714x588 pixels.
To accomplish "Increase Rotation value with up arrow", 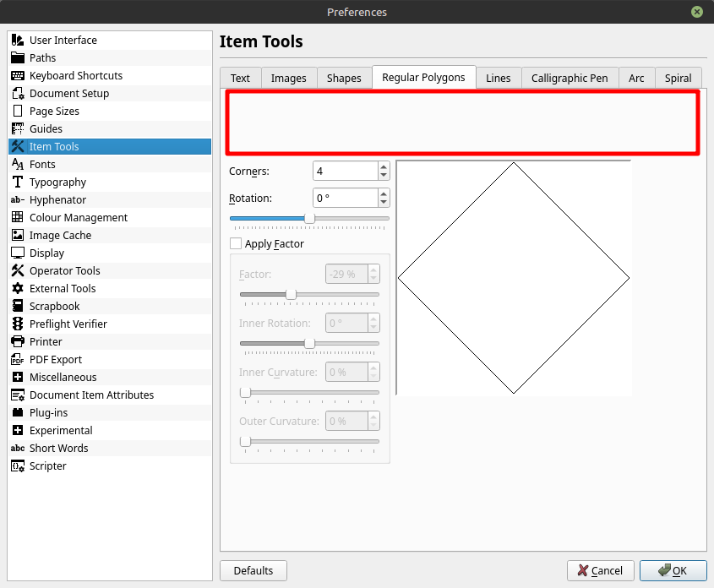I will click(x=384, y=193).
